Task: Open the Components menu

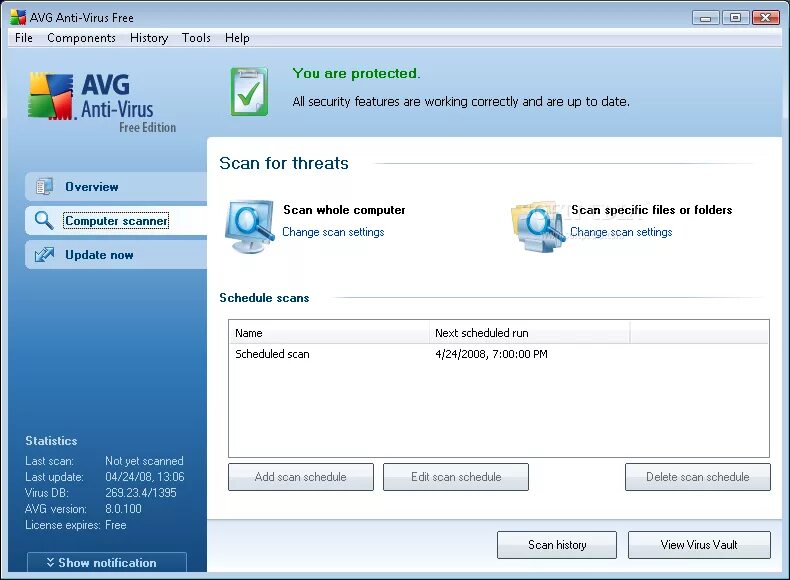Action: coord(81,38)
